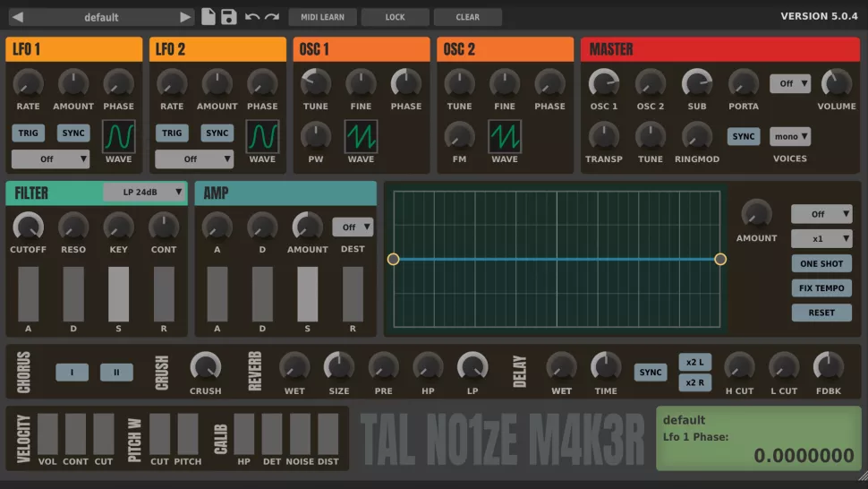Click the filter RESO knob
Viewport: 868px width, 489px height.
(73, 227)
